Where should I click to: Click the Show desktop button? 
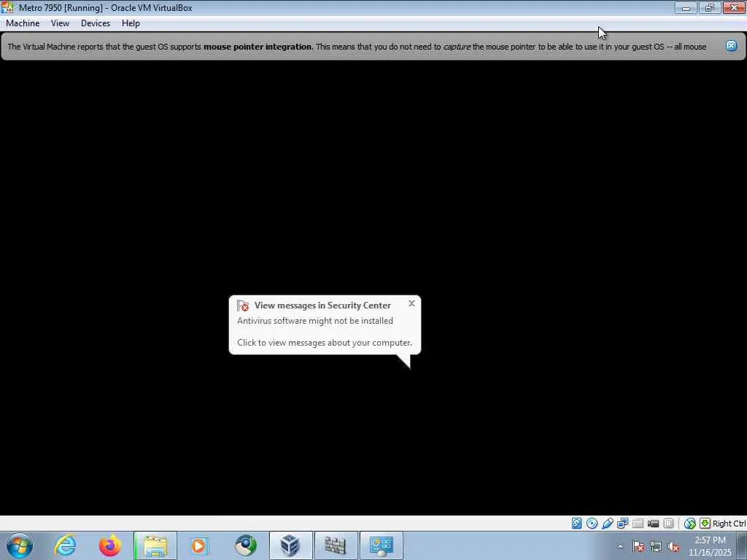pos(742,545)
